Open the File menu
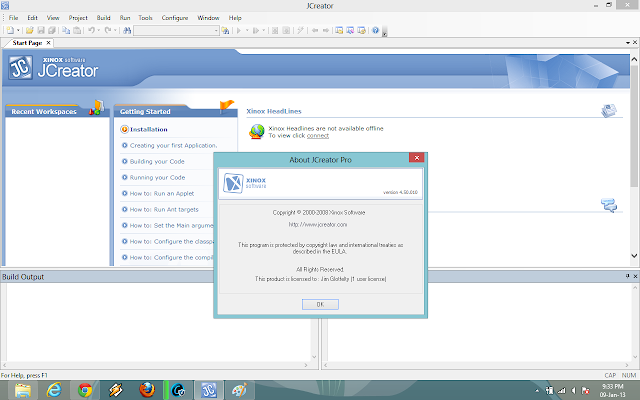 (13, 18)
